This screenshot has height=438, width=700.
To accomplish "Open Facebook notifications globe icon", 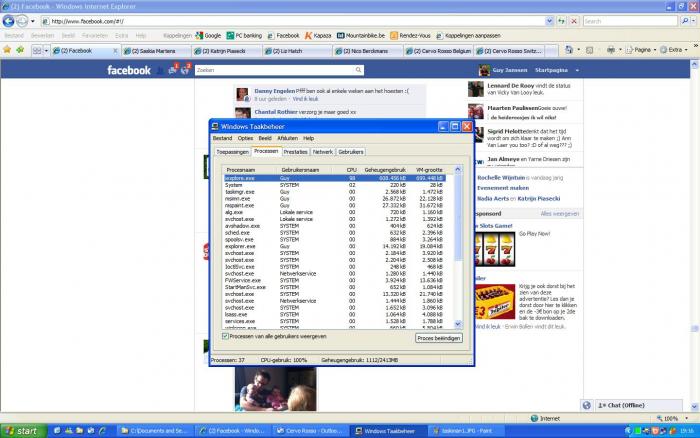I will (186, 70).
